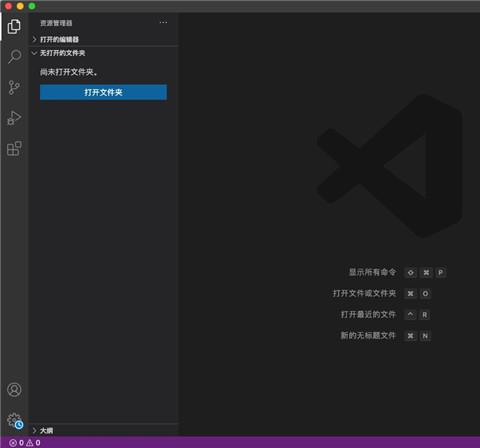Viewport: 480px width, 448px height.
Task: Open the explorer more actions ellipsis
Action: pos(163,23)
